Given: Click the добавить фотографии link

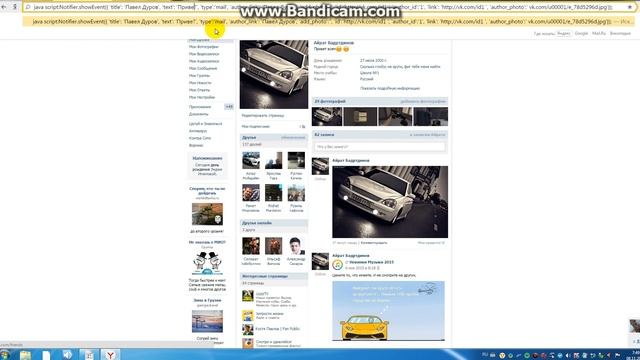Looking at the screenshot, I should pyautogui.click(x=423, y=101).
